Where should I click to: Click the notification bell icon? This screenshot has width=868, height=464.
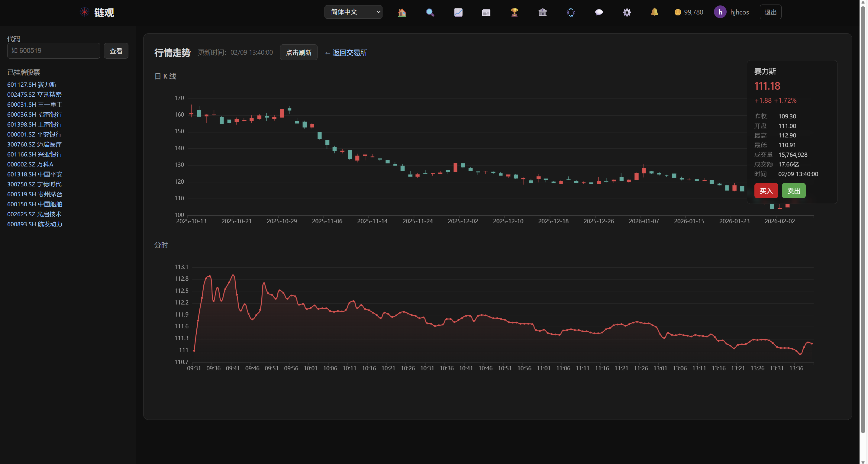(x=654, y=12)
